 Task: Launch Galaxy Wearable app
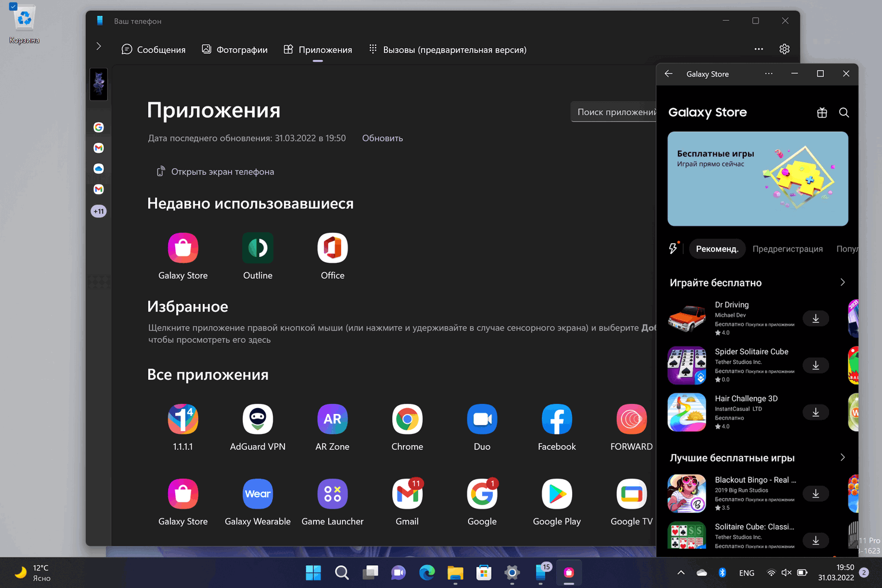click(x=258, y=494)
